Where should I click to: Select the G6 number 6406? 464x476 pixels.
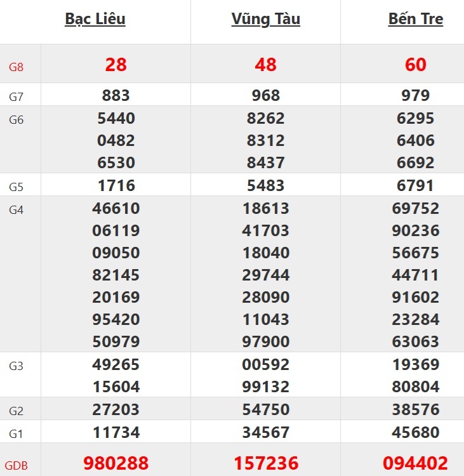click(416, 140)
